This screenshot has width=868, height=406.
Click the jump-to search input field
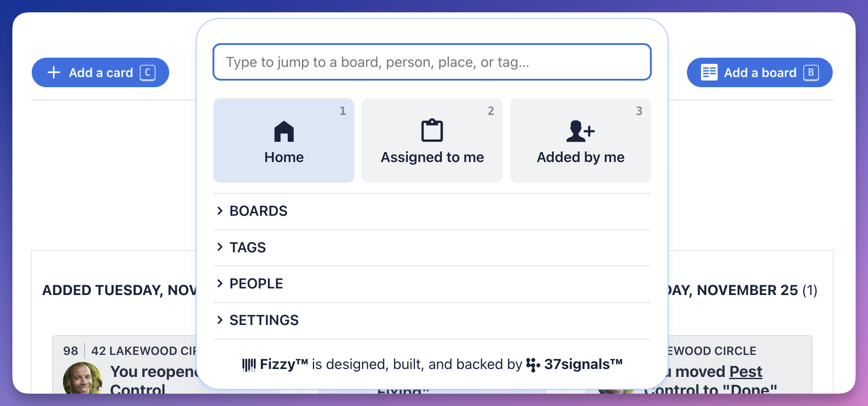click(432, 62)
